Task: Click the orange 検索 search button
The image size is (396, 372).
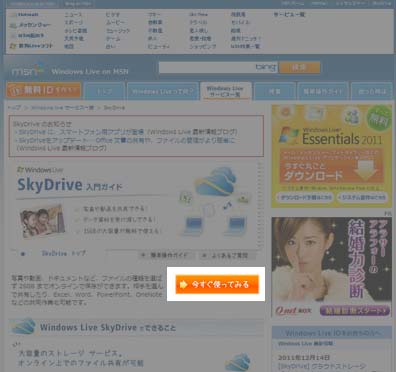Action: tap(299, 67)
